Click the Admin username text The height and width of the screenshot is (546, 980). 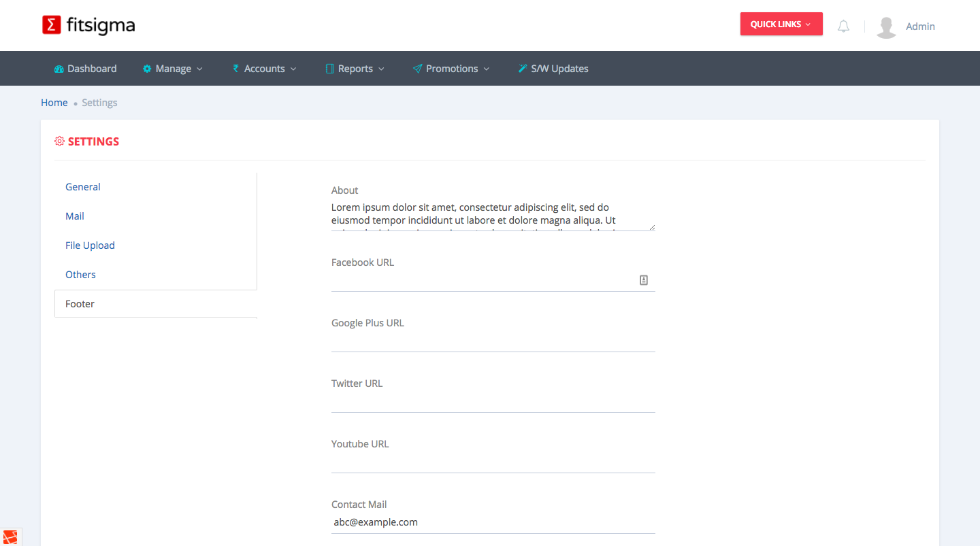(920, 27)
